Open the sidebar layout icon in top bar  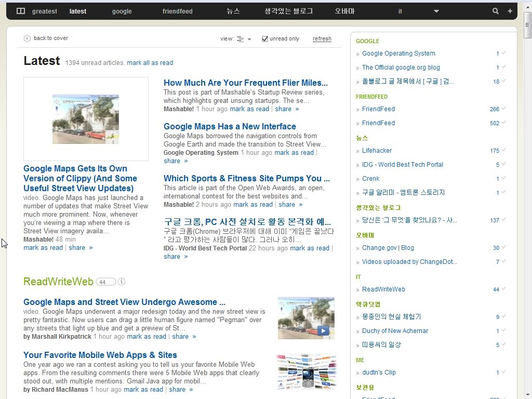21,11
